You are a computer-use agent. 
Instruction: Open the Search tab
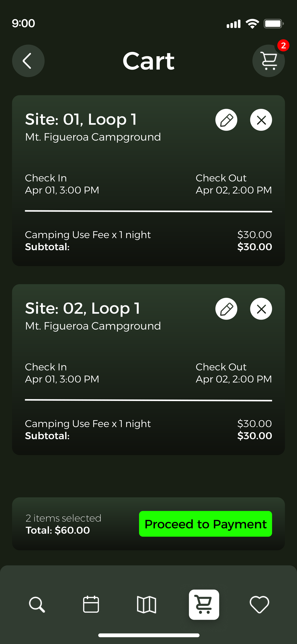[x=37, y=604]
